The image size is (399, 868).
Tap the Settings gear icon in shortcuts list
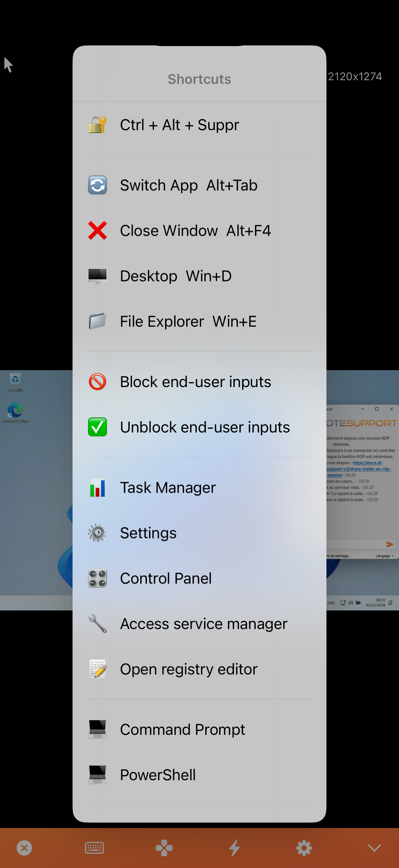coord(98,533)
